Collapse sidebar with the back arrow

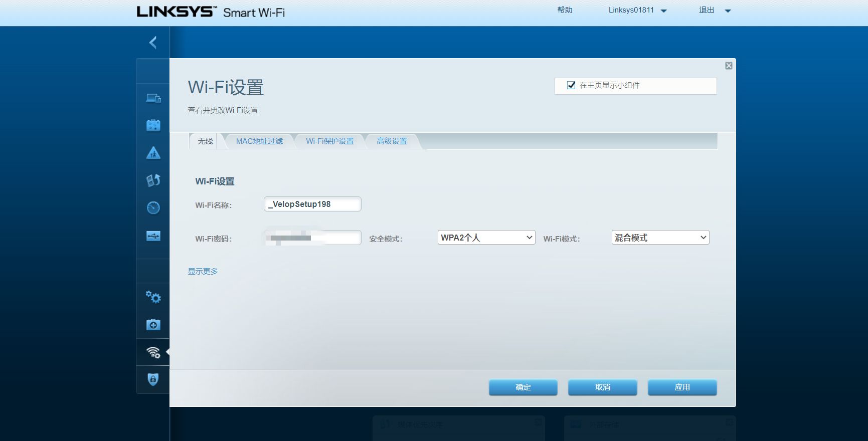click(x=153, y=43)
